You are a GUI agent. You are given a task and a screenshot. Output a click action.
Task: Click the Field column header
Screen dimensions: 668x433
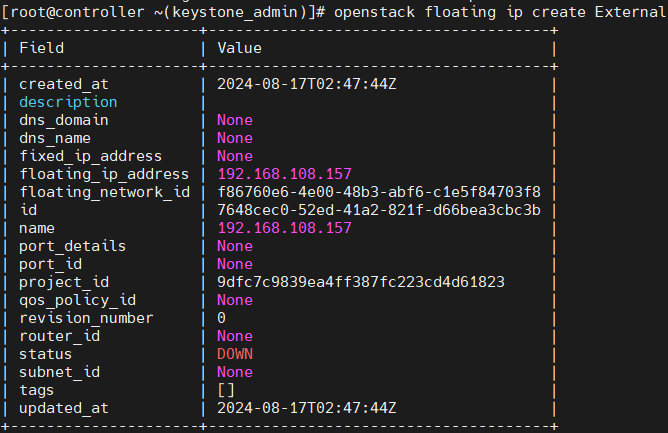pyautogui.click(x=41, y=48)
